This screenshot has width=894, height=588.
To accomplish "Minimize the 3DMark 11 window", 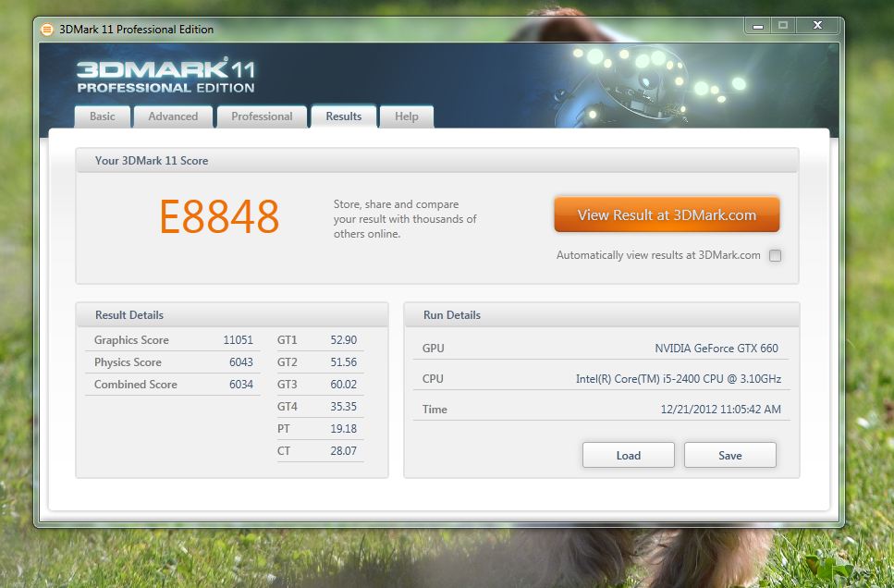I will pyautogui.click(x=758, y=26).
